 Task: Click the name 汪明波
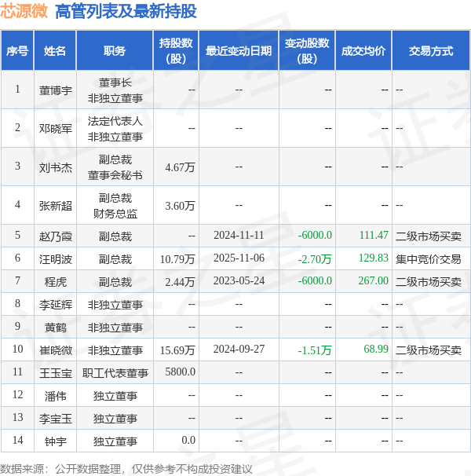click(x=56, y=259)
